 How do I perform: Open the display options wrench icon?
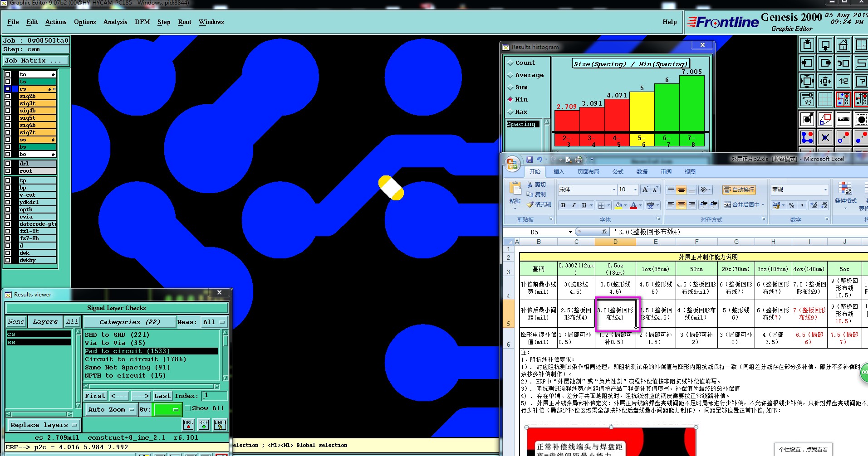pos(807,99)
